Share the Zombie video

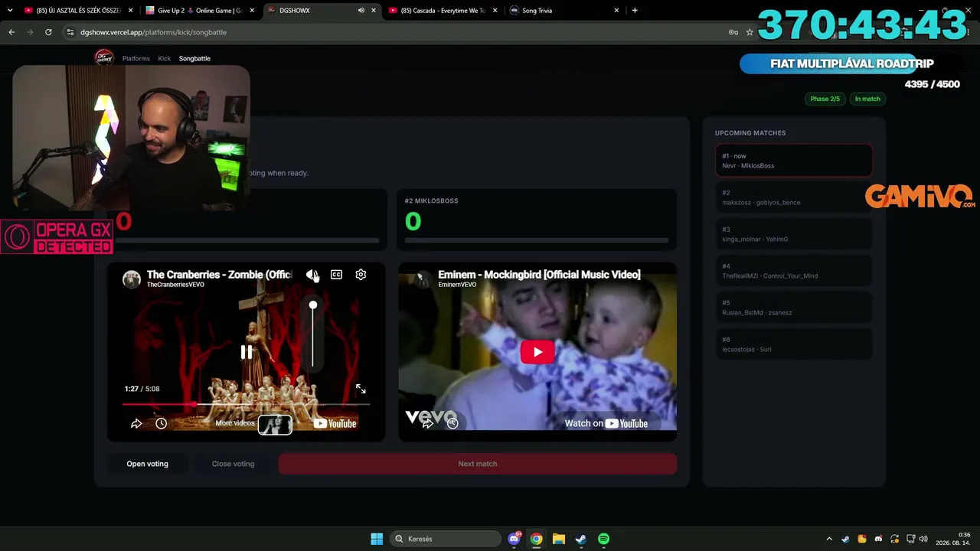[136, 423]
